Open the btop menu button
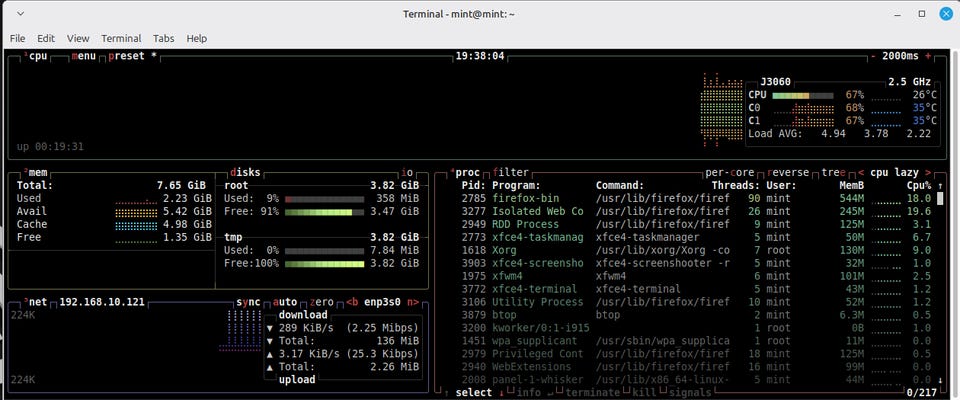The image size is (960, 400). click(83, 56)
